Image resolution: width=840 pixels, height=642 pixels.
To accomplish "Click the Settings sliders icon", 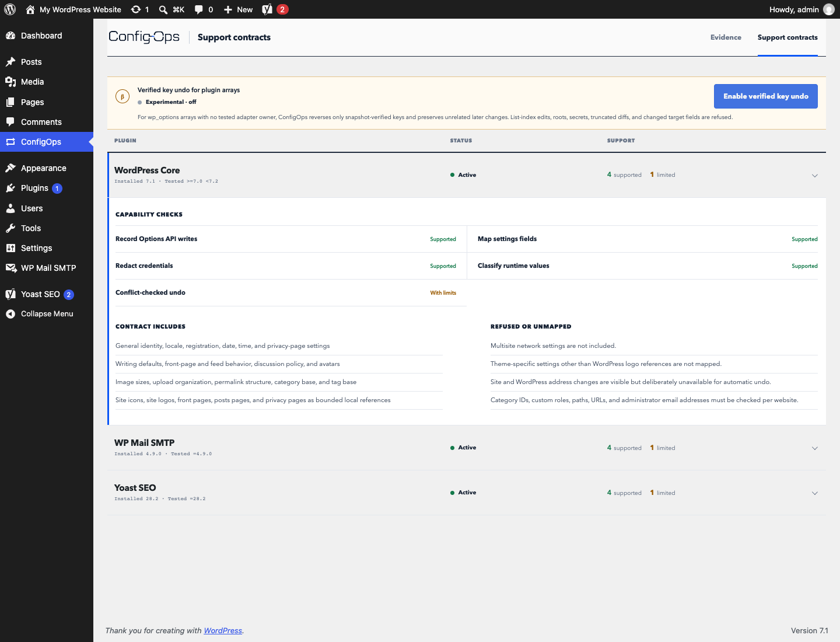I will (x=10, y=248).
